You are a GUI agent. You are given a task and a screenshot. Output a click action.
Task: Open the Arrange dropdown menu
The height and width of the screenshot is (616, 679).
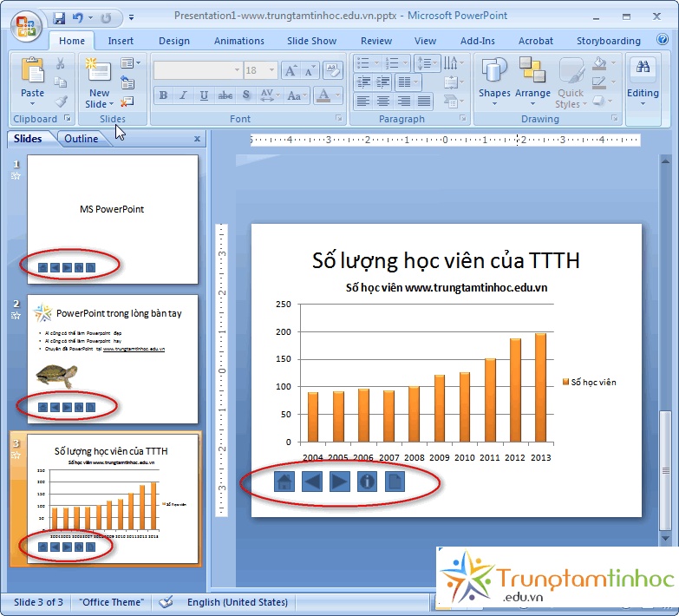click(532, 82)
